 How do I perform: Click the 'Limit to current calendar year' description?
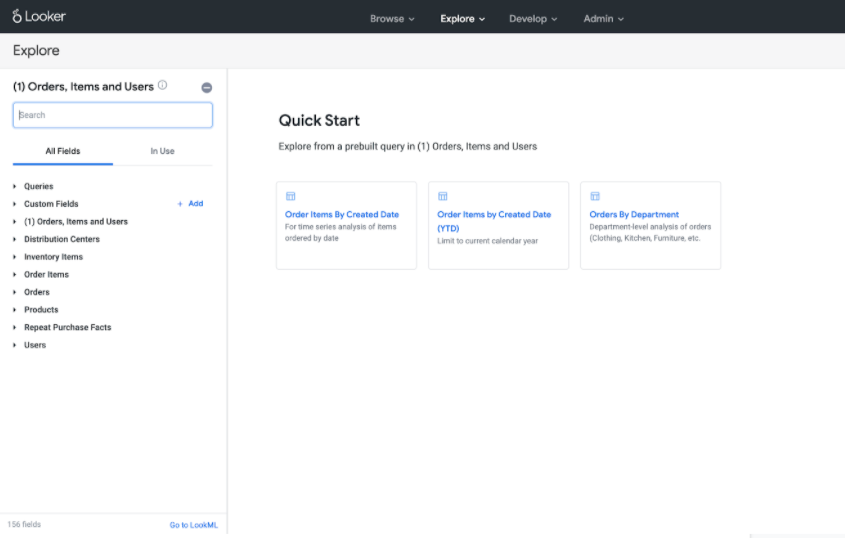pos(487,241)
